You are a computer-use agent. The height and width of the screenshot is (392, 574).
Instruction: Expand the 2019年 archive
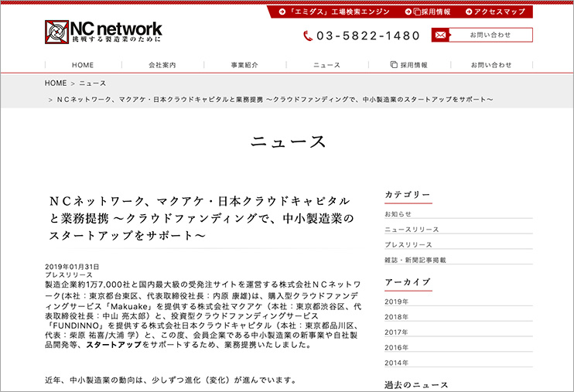click(x=396, y=302)
